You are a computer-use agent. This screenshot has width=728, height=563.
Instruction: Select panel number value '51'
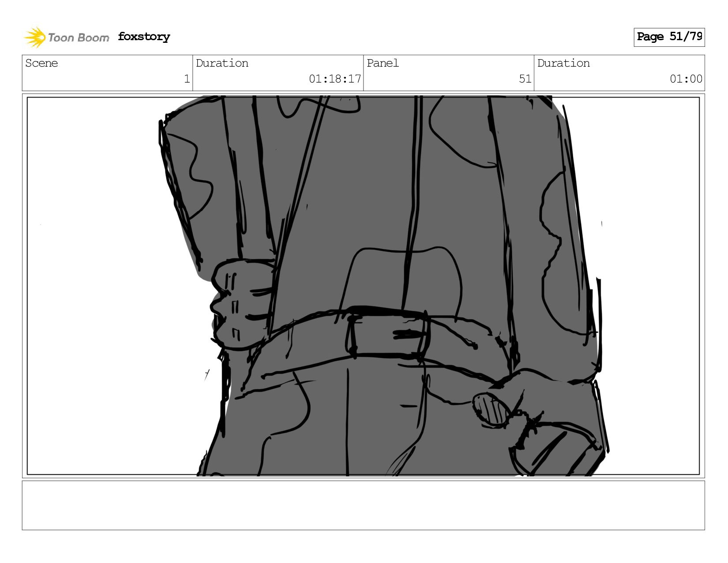point(525,79)
